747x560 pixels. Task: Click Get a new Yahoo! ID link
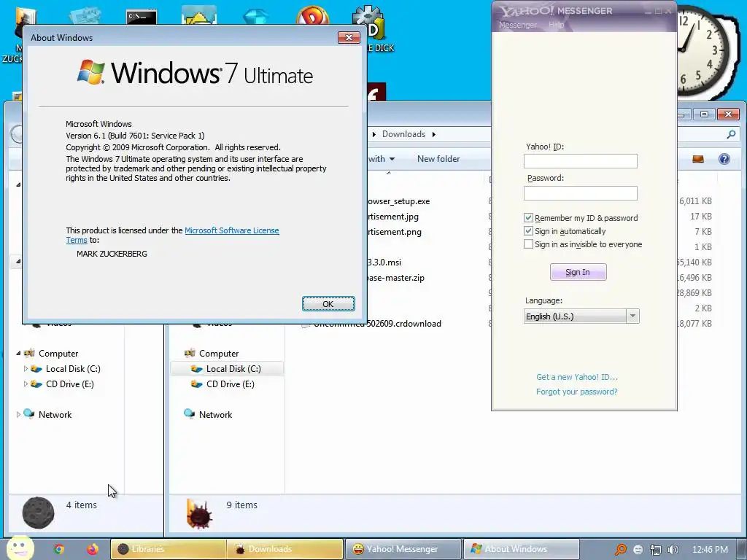pyautogui.click(x=576, y=377)
